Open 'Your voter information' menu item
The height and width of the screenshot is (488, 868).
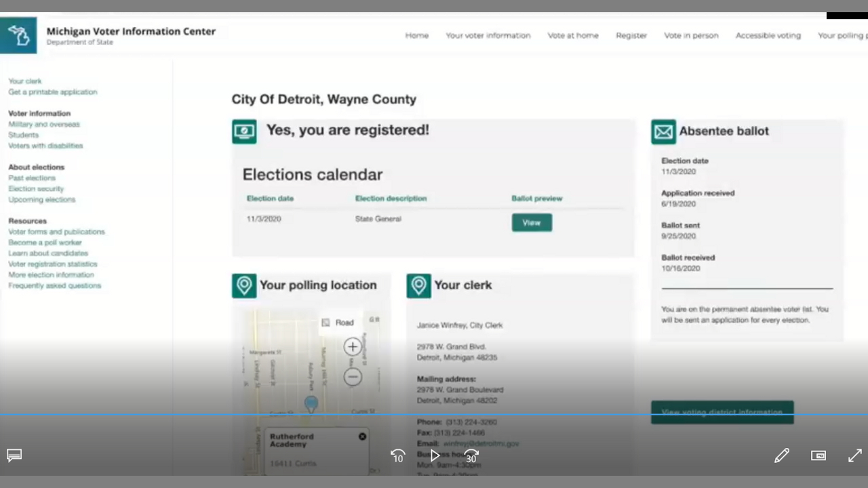point(488,35)
